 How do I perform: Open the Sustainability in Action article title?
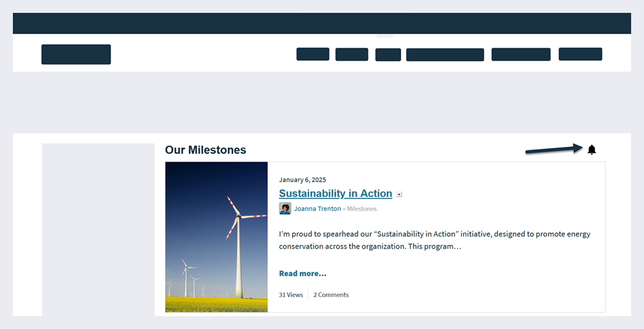[x=336, y=193]
